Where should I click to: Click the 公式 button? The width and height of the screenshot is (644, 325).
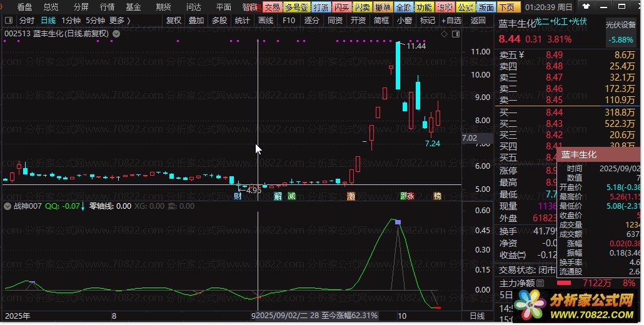point(466,7)
